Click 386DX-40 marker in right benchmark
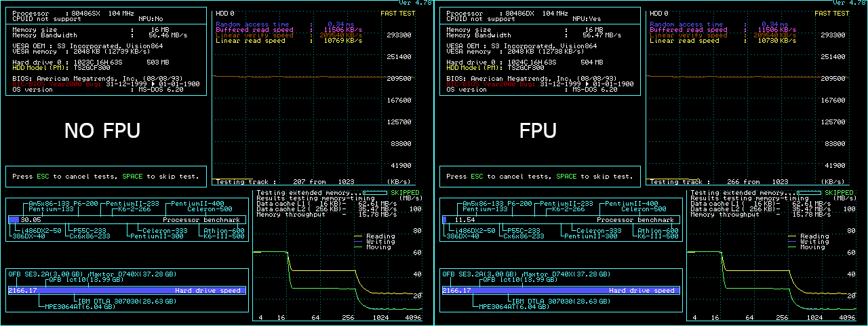 [x=462, y=236]
